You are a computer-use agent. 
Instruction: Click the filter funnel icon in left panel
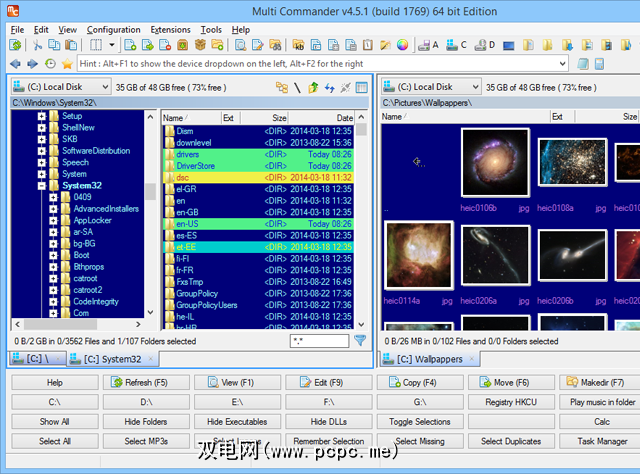tap(360, 341)
